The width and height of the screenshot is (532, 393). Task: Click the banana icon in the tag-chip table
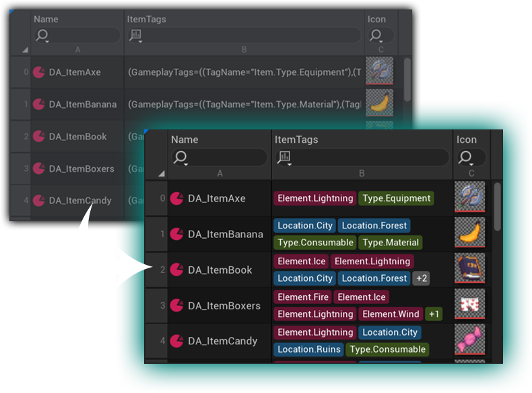(471, 234)
